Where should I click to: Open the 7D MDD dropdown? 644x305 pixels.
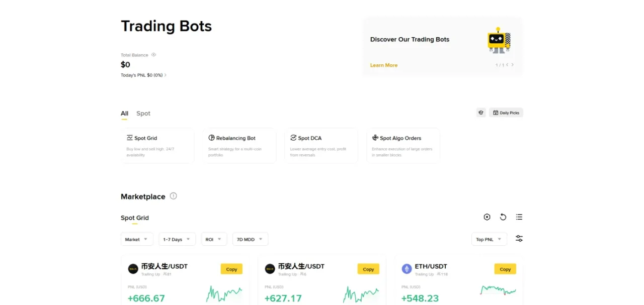tap(250, 239)
